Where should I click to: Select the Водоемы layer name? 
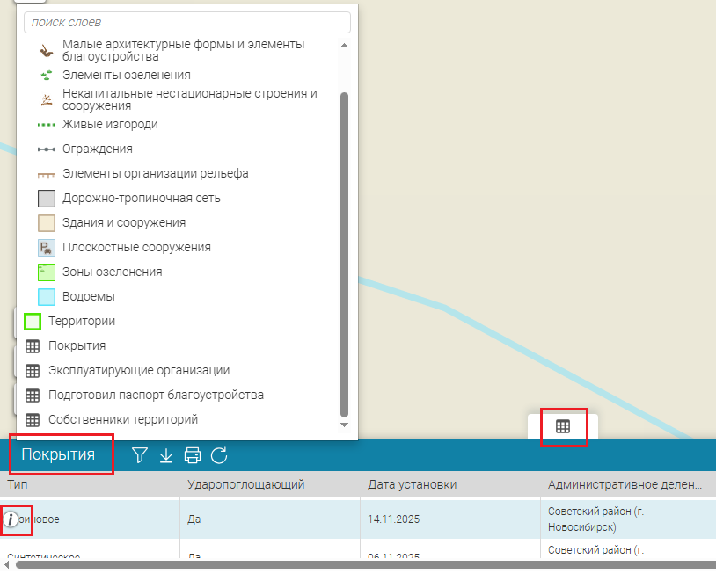coord(89,297)
